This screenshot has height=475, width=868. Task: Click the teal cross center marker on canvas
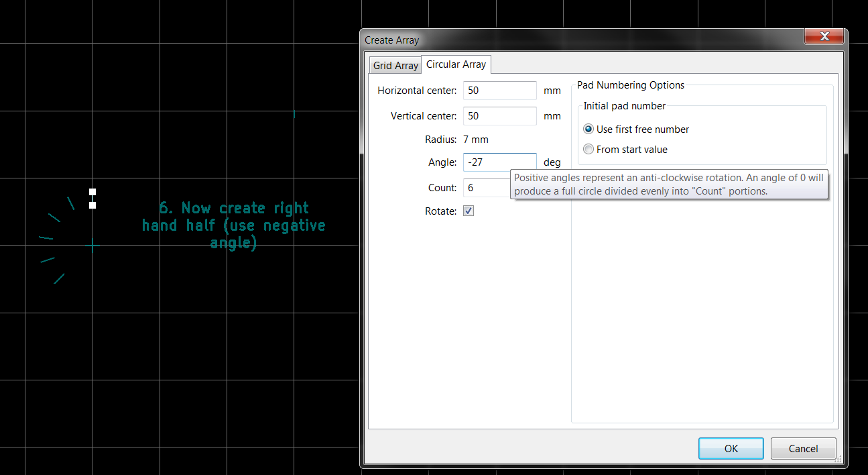coord(92,246)
